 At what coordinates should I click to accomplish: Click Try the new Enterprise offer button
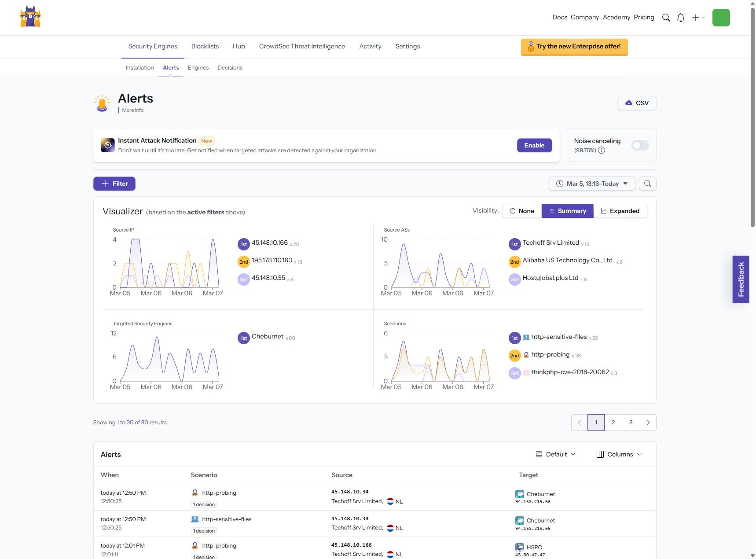tap(574, 47)
